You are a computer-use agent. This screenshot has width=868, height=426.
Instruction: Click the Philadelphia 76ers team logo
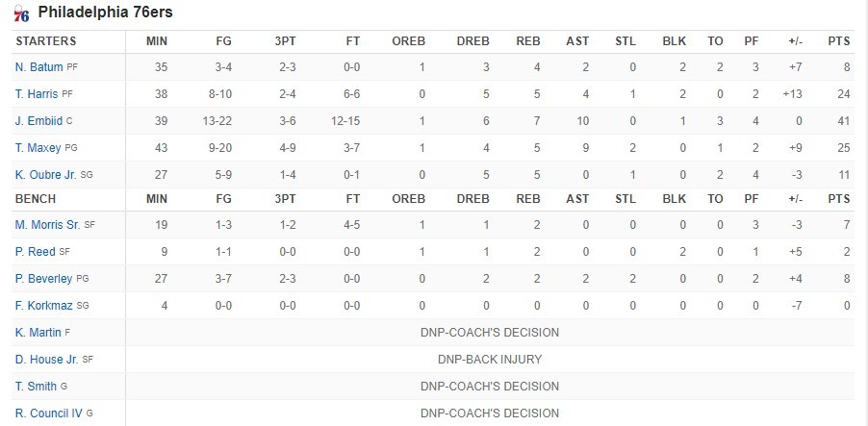click(21, 13)
